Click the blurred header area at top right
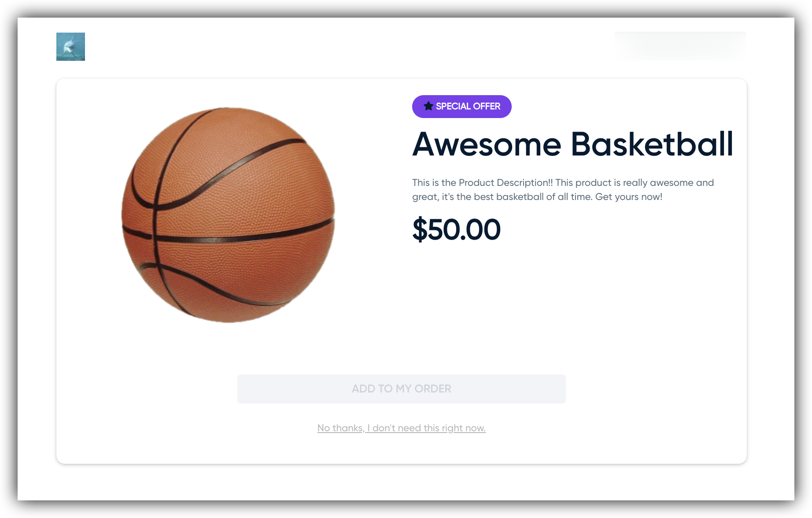812x518 pixels. [x=680, y=46]
